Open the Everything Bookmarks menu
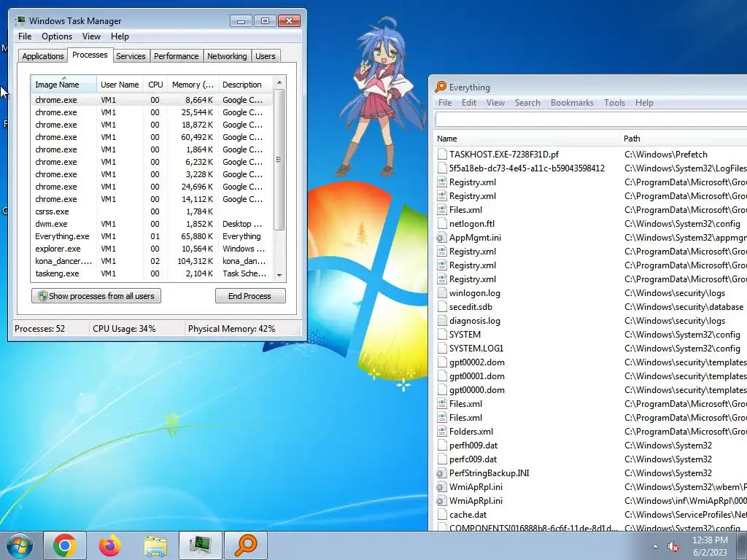Viewport: 747px width, 560px height. tap(572, 102)
